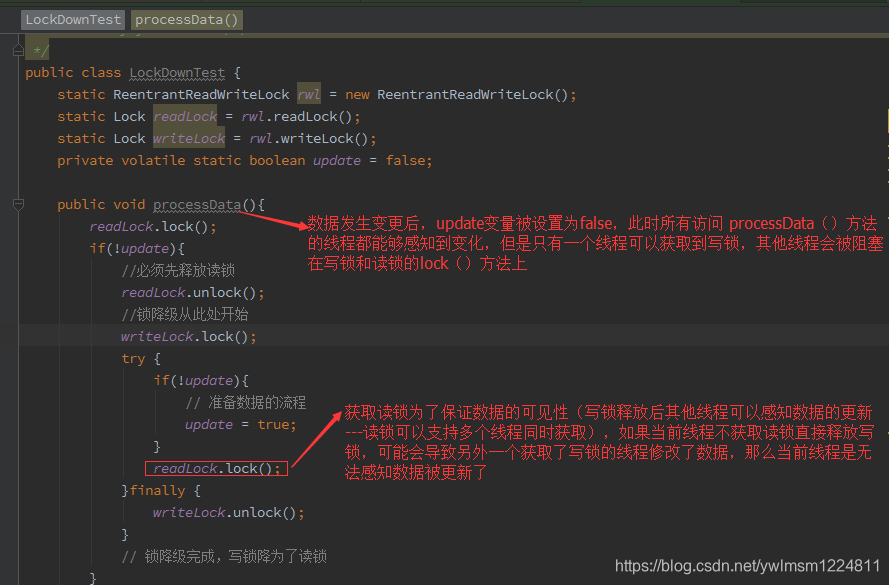Click the readLock.unlock() statement
The image size is (889, 585).
(193, 292)
